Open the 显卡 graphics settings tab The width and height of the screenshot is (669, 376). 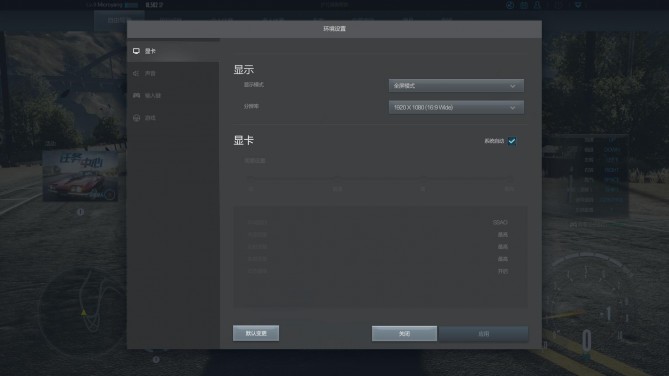(173, 51)
